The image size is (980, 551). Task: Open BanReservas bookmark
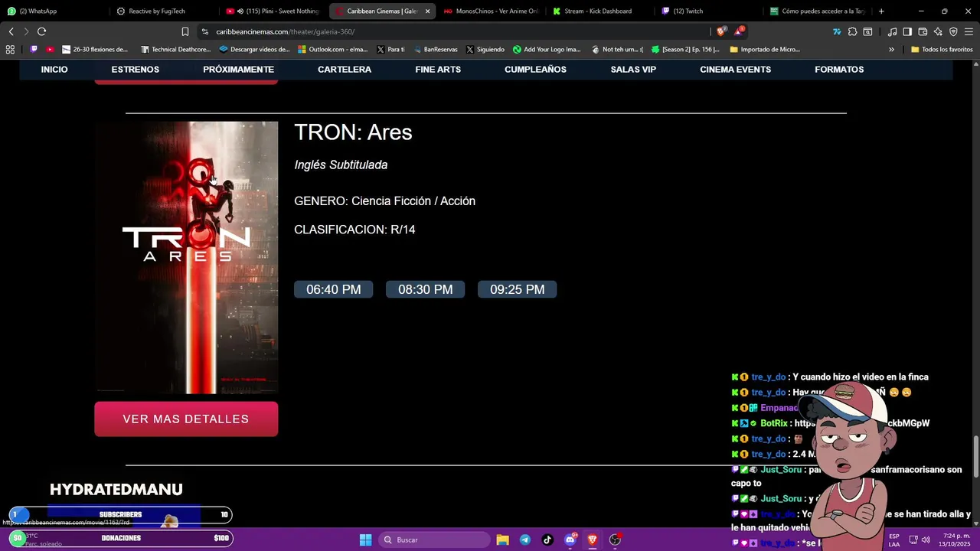pyautogui.click(x=434, y=49)
